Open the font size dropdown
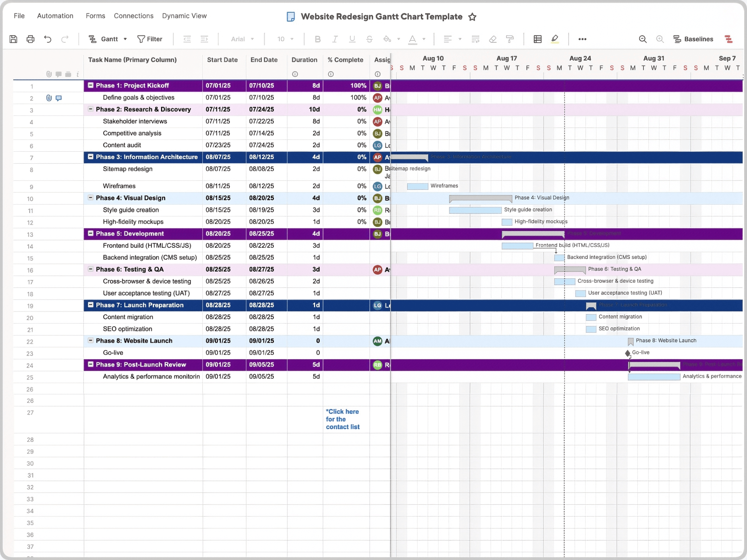747x560 pixels. pyautogui.click(x=285, y=39)
